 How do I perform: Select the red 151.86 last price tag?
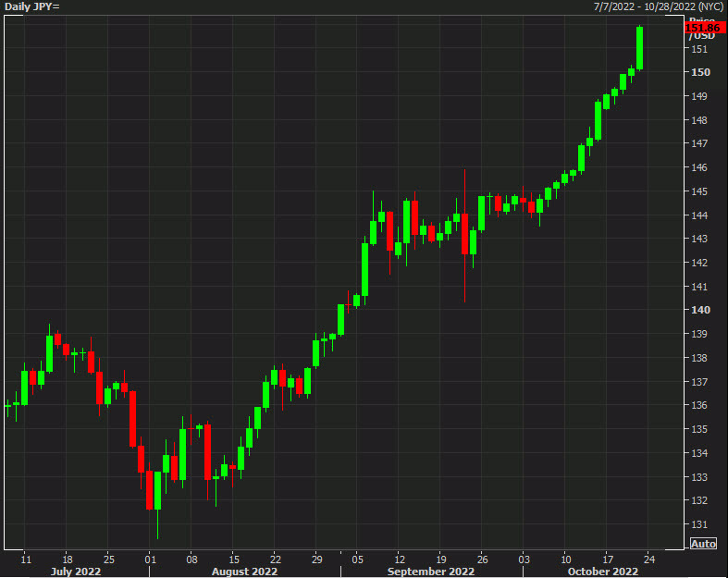704,28
